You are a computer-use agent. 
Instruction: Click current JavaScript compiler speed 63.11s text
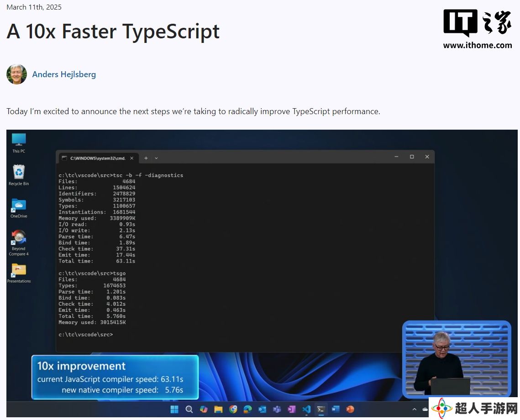(x=110, y=379)
